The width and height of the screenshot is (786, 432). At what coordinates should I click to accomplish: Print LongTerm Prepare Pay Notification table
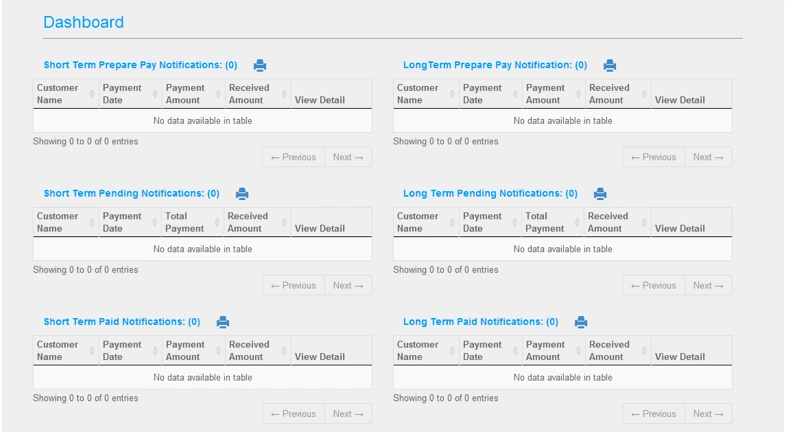(x=610, y=65)
